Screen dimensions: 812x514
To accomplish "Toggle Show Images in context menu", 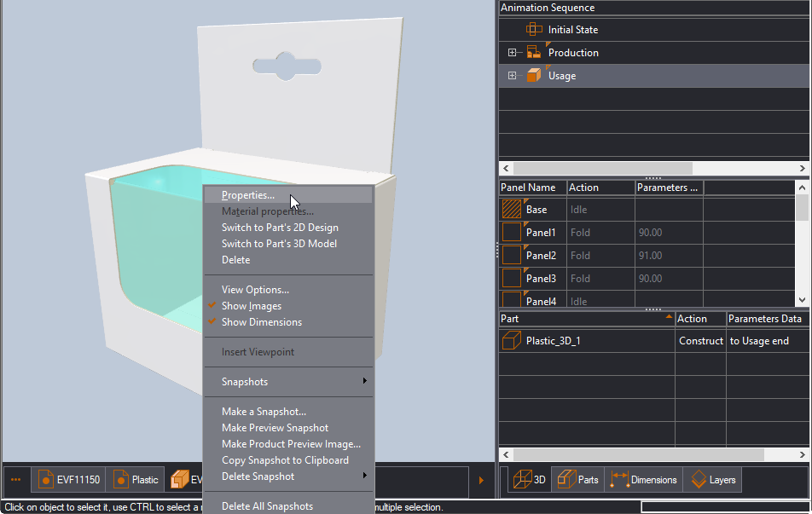I will tap(251, 306).
